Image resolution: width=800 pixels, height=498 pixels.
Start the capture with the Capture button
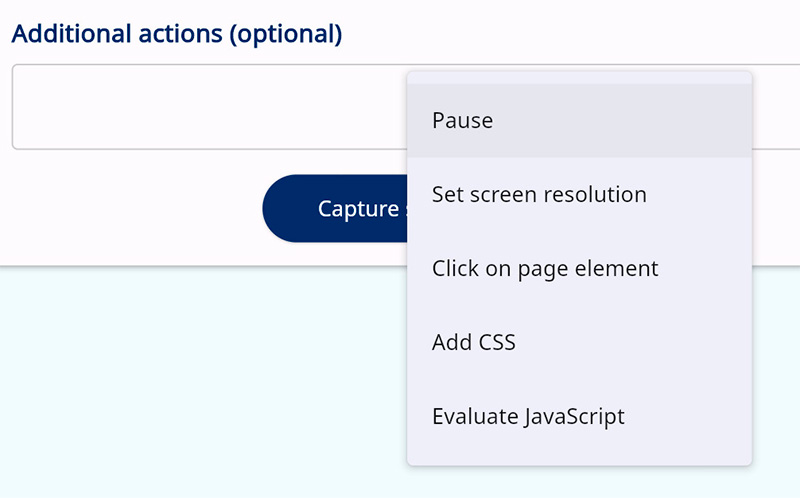click(x=335, y=208)
